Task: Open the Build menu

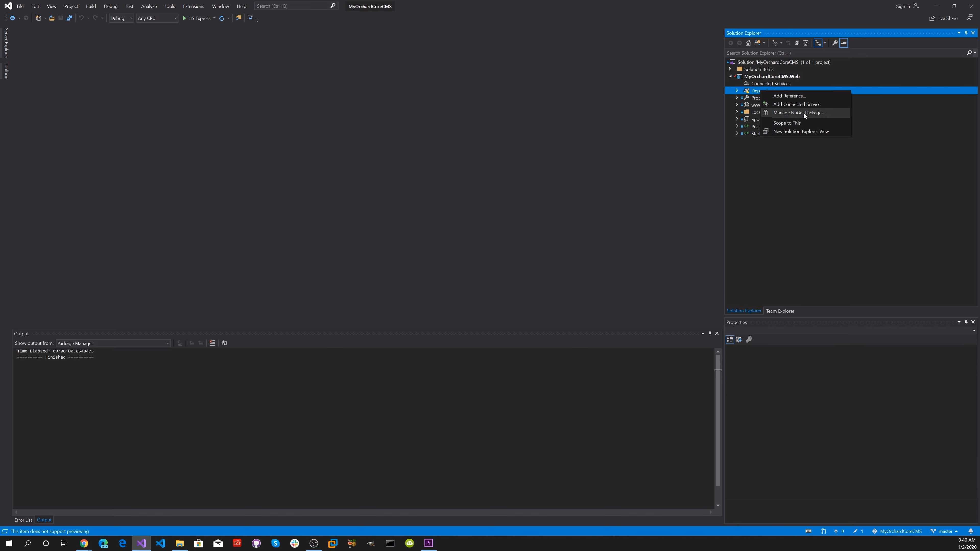Action: click(x=91, y=6)
